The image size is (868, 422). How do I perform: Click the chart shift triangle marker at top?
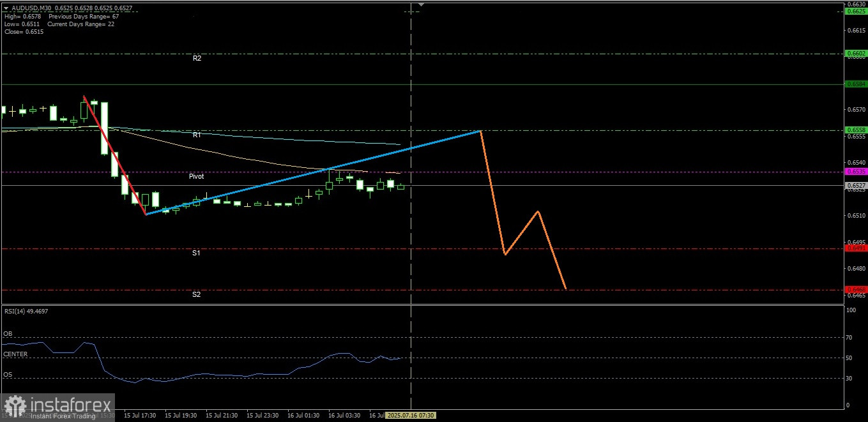point(420,4)
